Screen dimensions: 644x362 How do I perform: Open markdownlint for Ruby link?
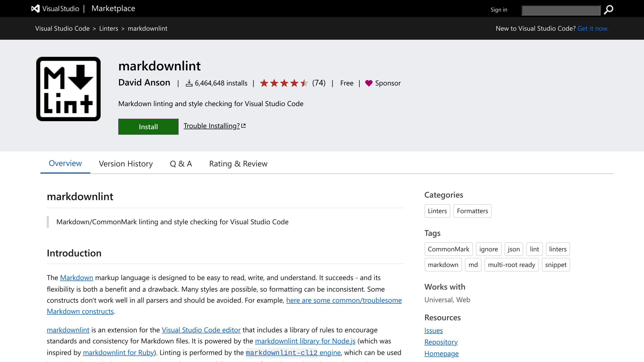[x=118, y=352]
